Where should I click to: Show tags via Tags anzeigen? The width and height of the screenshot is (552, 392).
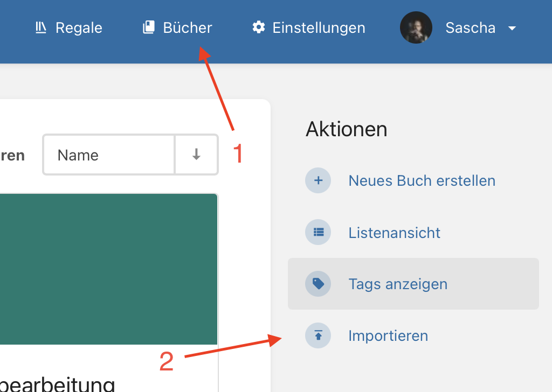click(398, 284)
